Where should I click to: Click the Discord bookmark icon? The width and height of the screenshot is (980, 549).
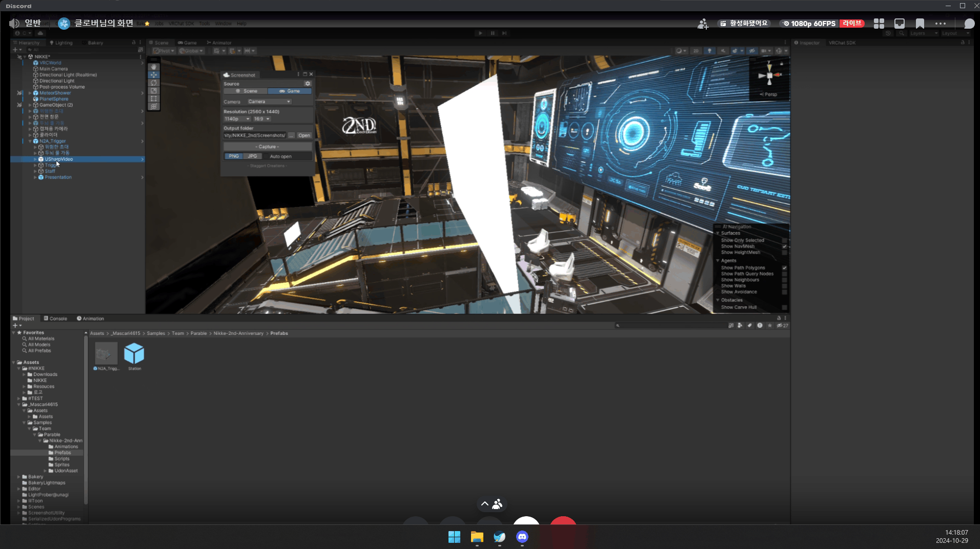[920, 24]
